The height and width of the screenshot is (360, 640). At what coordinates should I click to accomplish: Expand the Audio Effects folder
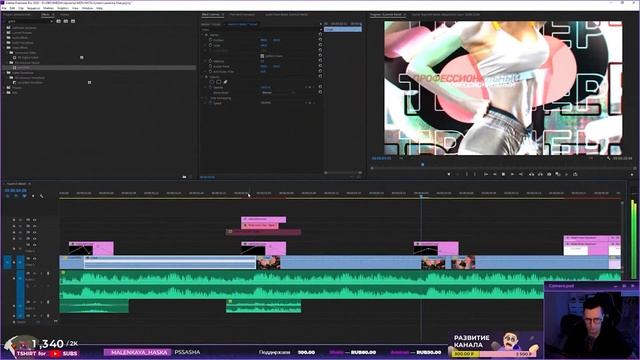5,38
